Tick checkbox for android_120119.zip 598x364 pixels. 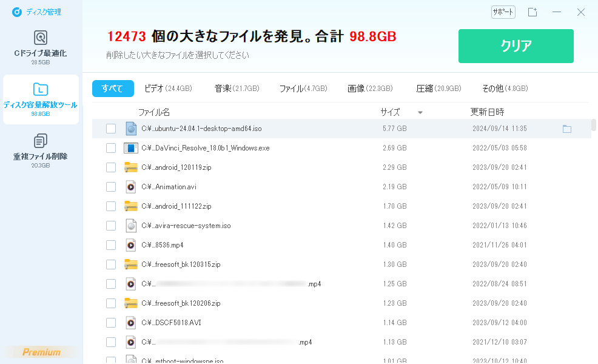(x=111, y=167)
